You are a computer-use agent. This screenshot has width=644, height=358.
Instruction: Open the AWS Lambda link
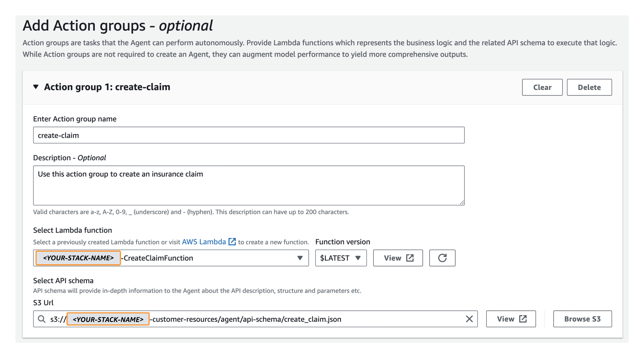point(204,242)
